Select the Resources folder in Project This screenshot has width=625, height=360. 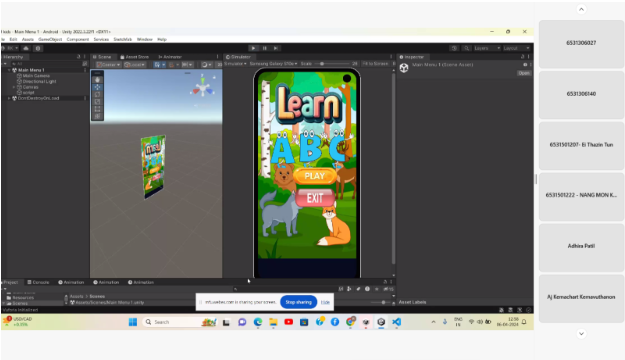click(x=20, y=298)
